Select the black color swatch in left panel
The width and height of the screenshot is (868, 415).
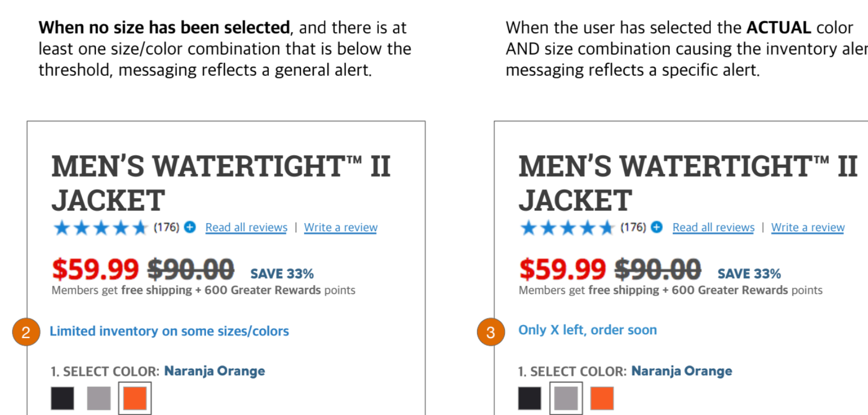[x=63, y=398]
